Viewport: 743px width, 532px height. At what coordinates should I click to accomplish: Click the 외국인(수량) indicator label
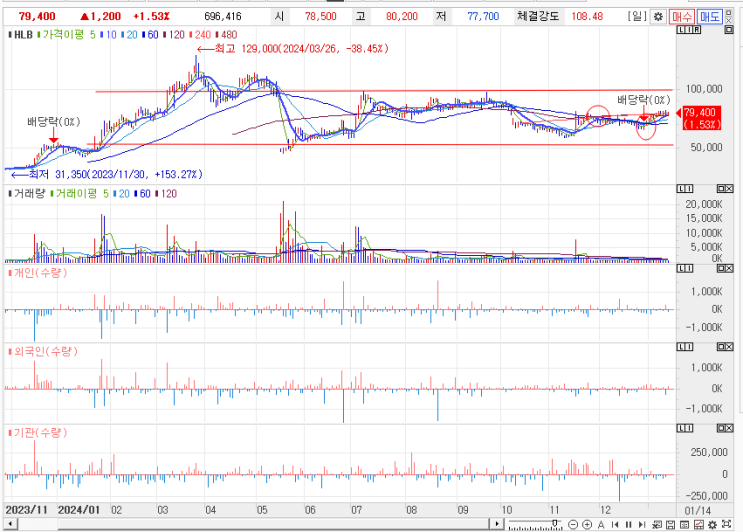[45, 352]
